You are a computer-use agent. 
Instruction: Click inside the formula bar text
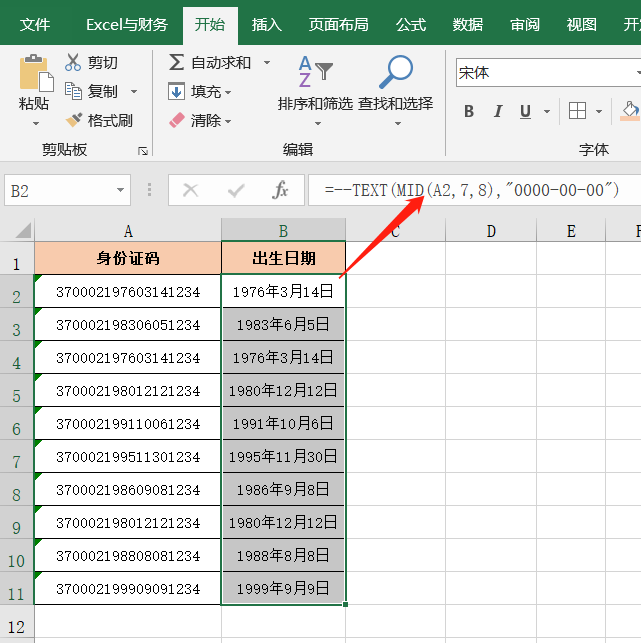point(472,190)
